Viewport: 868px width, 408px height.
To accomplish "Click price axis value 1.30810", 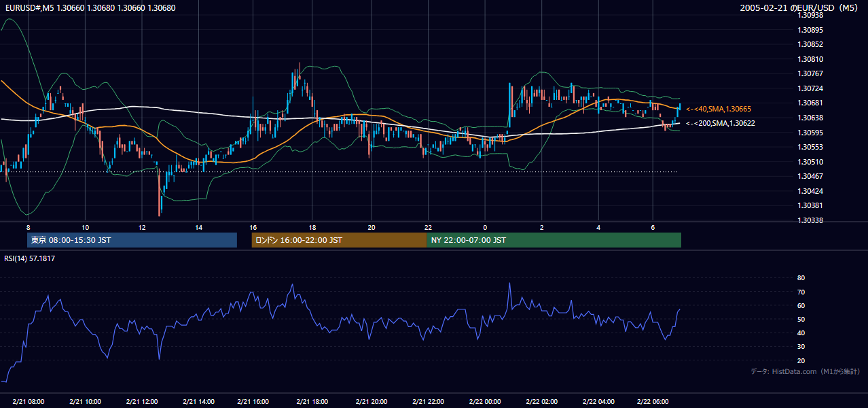I will (810, 59).
